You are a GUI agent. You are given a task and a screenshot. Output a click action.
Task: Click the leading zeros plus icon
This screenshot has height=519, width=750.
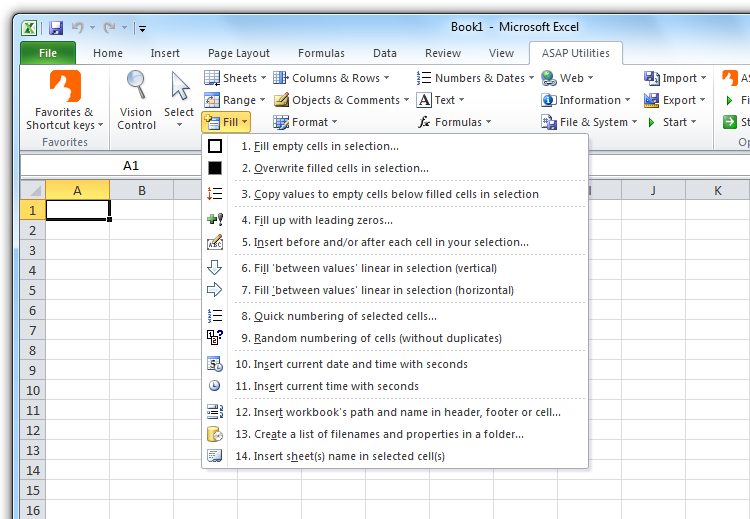point(215,220)
